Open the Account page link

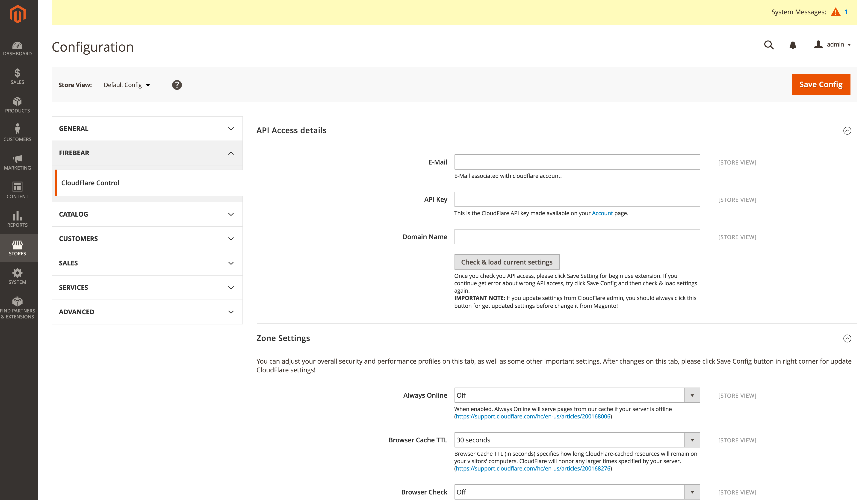pyautogui.click(x=602, y=213)
